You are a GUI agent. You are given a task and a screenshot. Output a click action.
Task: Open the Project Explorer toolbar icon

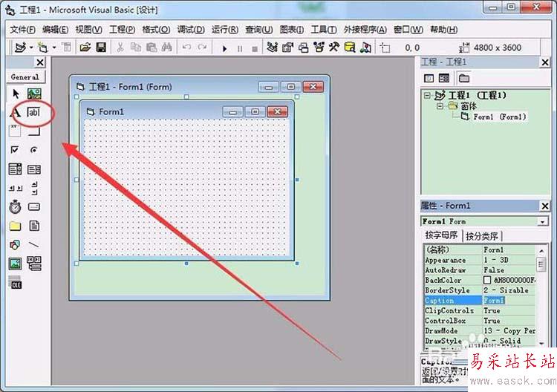(273, 48)
